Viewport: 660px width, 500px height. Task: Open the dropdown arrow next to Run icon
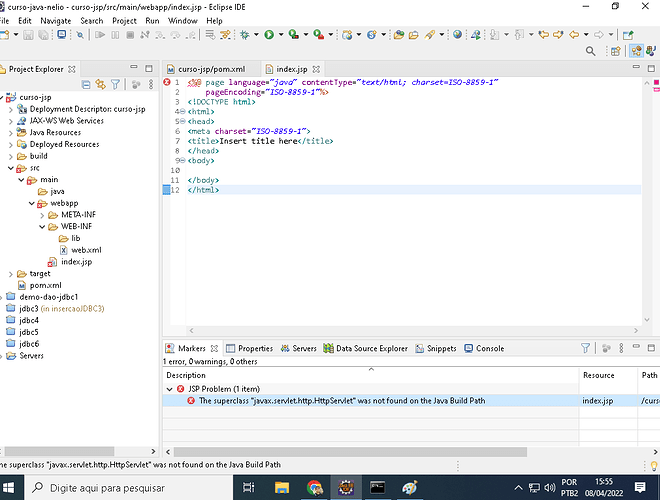point(281,35)
